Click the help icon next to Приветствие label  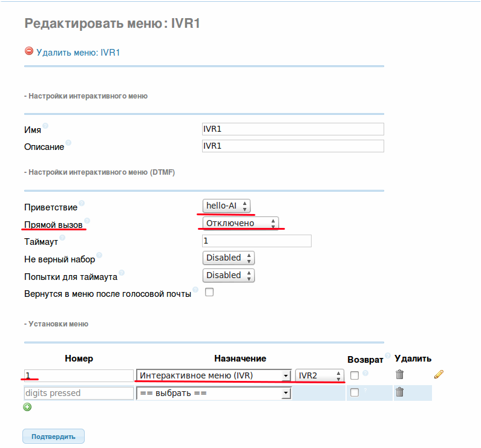[x=82, y=204]
